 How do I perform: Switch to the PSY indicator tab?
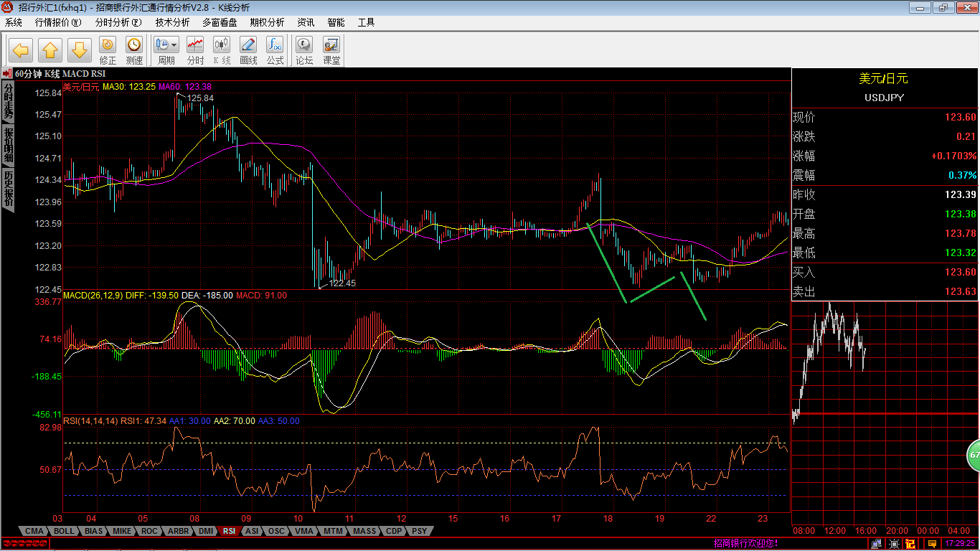[x=419, y=532]
